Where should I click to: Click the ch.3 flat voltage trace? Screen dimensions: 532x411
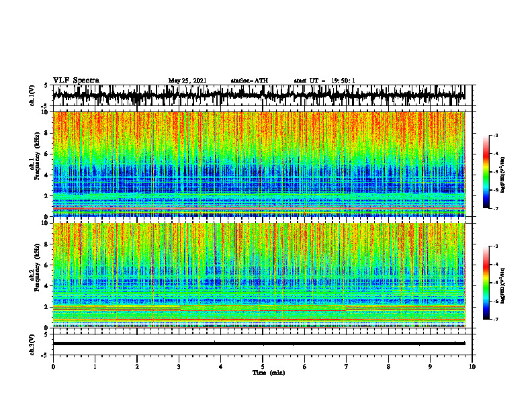pos(259,344)
